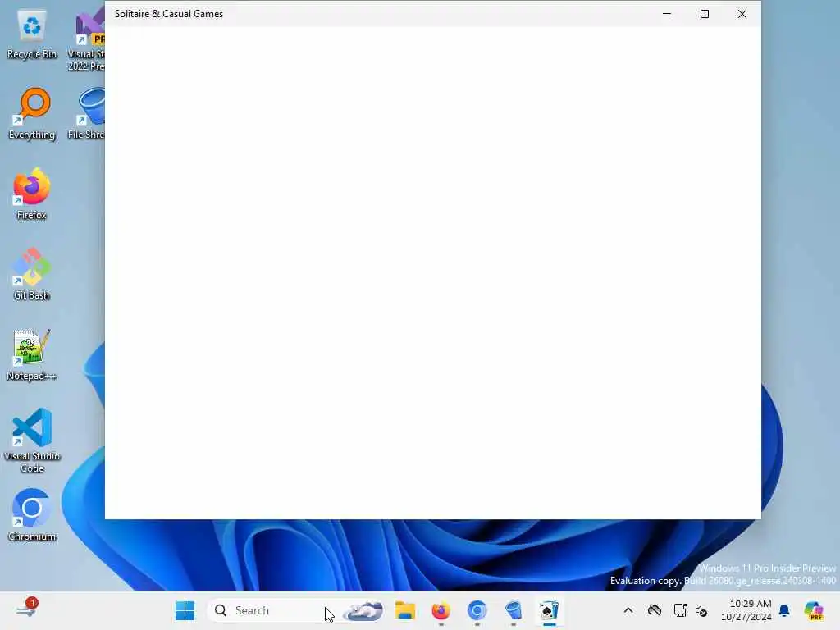Switch to Chromium on the taskbar

click(477, 610)
